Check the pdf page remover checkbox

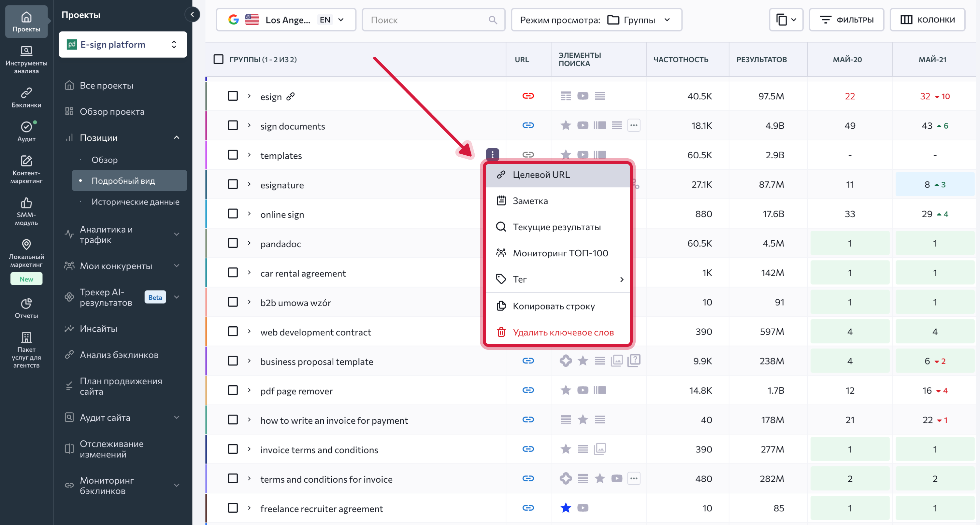233,390
